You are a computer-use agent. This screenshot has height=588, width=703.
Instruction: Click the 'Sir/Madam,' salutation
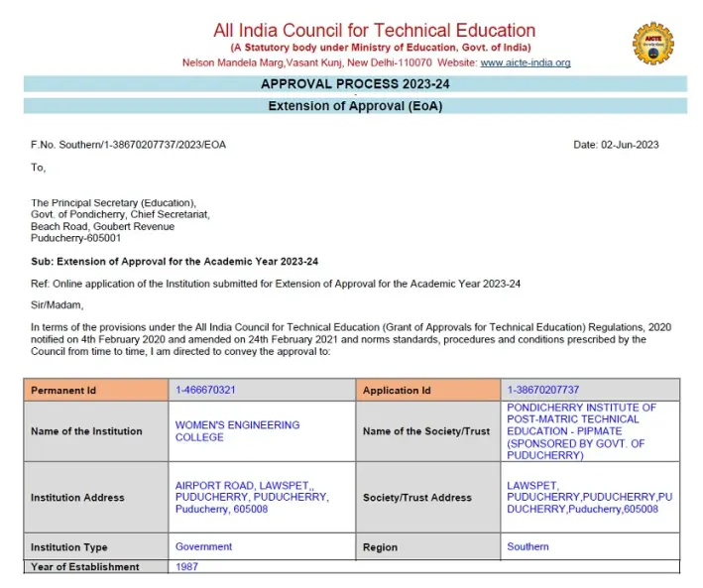click(57, 305)
